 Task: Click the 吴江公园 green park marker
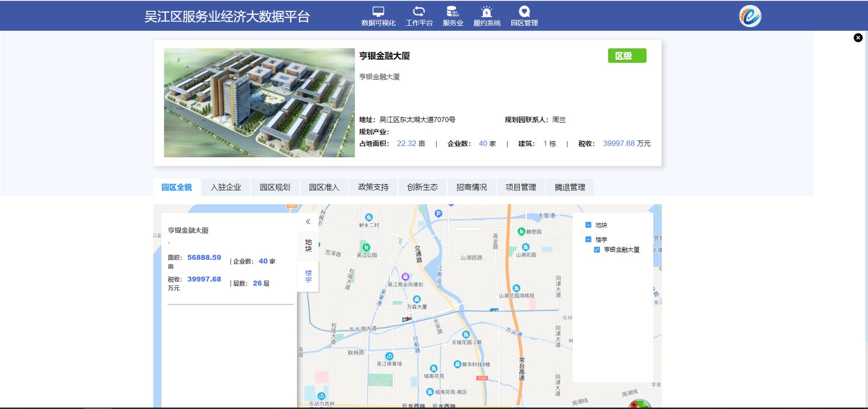pyautogui.click(x=367, y=247)
